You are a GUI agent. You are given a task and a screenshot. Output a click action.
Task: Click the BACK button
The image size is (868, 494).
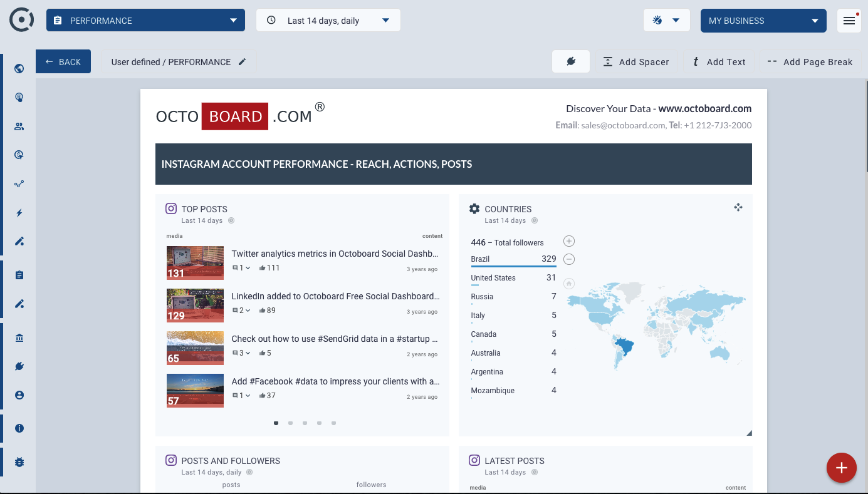click(63, 61)
